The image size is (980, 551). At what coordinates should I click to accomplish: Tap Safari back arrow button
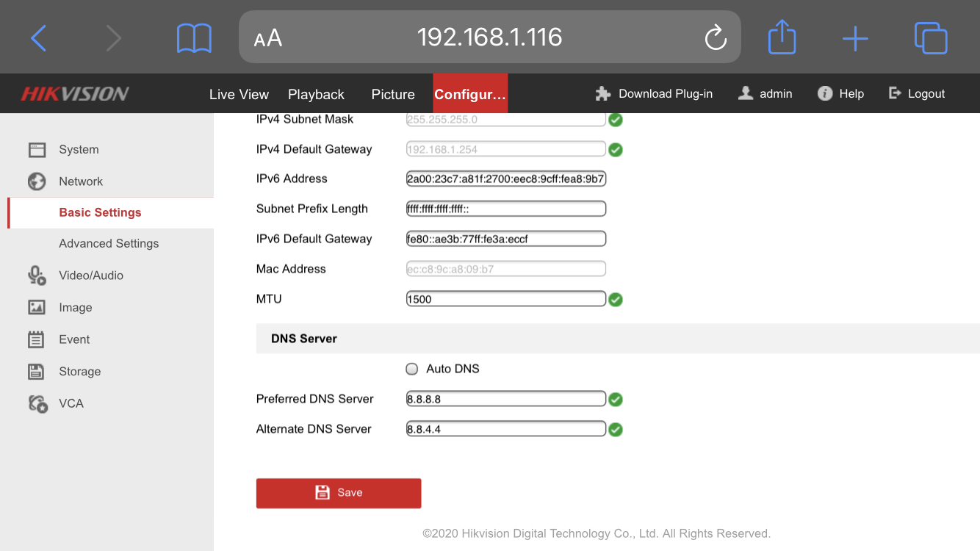pyautogui.click(x=39, y=37)
